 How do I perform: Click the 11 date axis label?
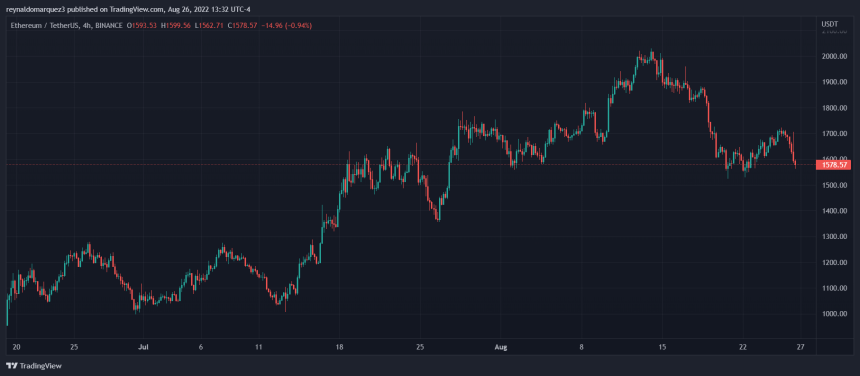click(259, 347)
